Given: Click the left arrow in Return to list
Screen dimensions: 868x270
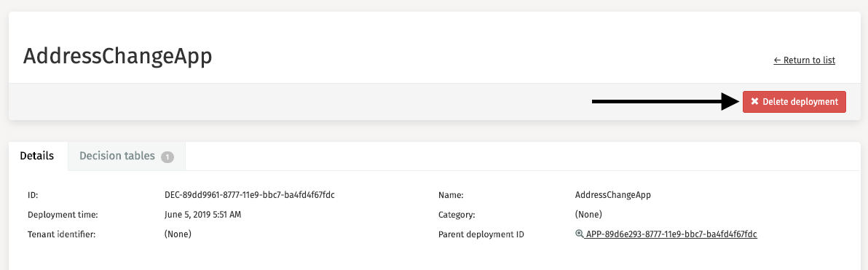Looking at the screenshot, I should (x=777, y=60).
